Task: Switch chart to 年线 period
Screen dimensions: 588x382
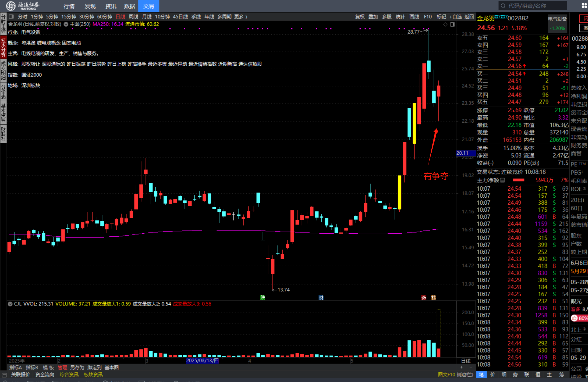Action: coord(209,17)
